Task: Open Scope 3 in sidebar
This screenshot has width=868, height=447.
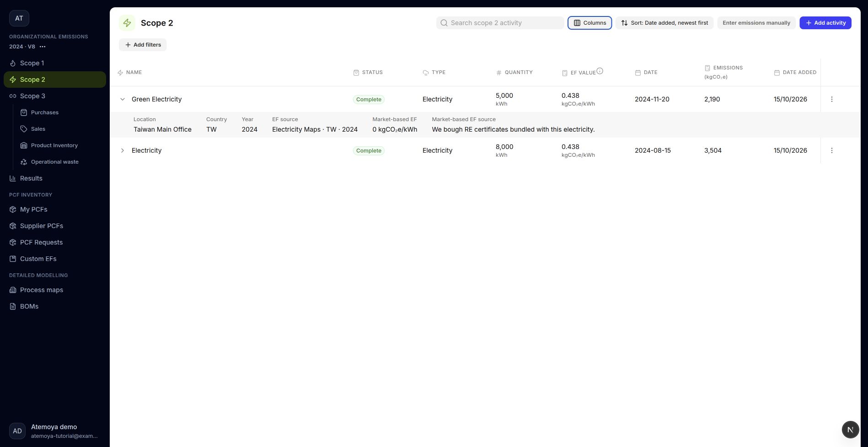Action: 55,96
